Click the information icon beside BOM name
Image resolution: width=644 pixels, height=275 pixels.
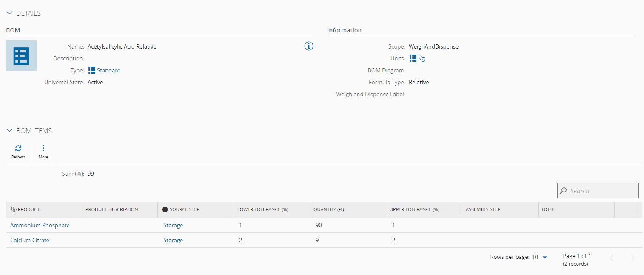(x=309, y=46)
